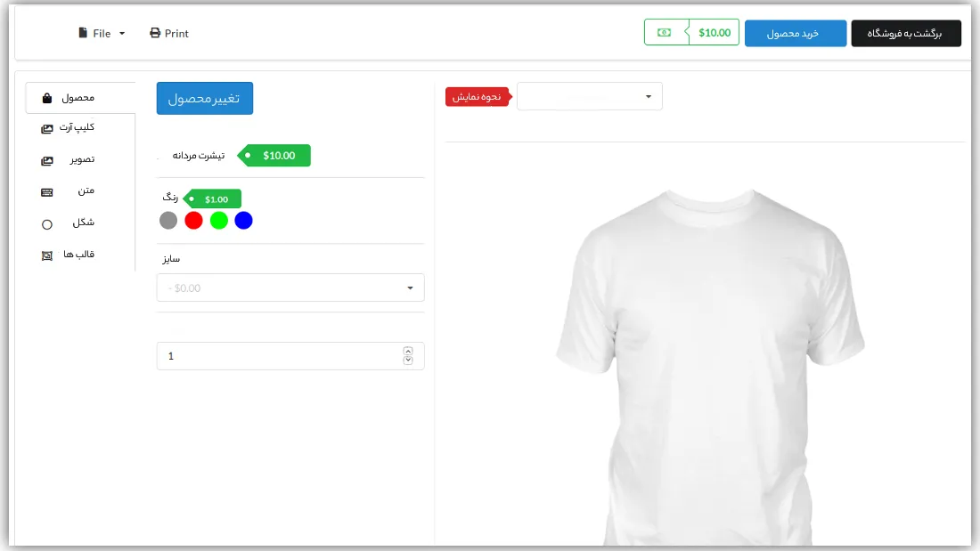980x551 pixels.
Task: Click the image icon beside تصویر
Action: (x=47, y=160)
